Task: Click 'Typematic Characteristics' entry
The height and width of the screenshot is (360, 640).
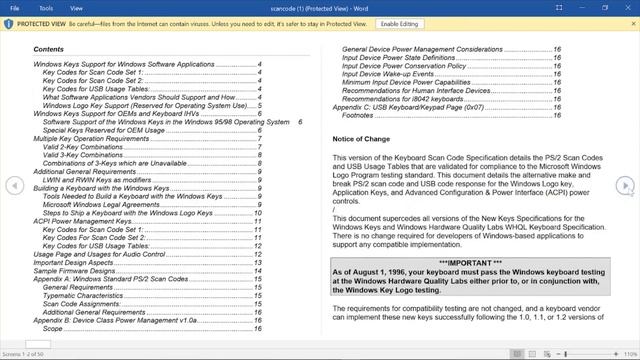Action: [x=152, y=296]
